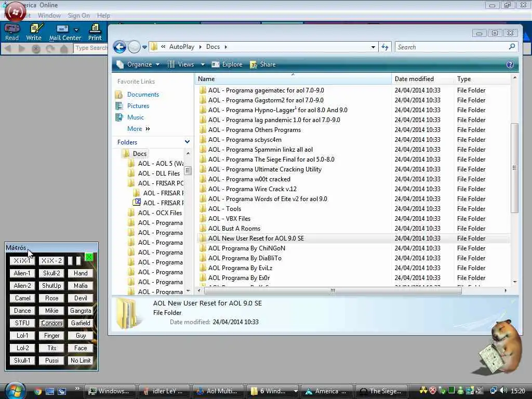Select AOL - Tools folder
The image size is (532, 399).
(x=224, y=209)
